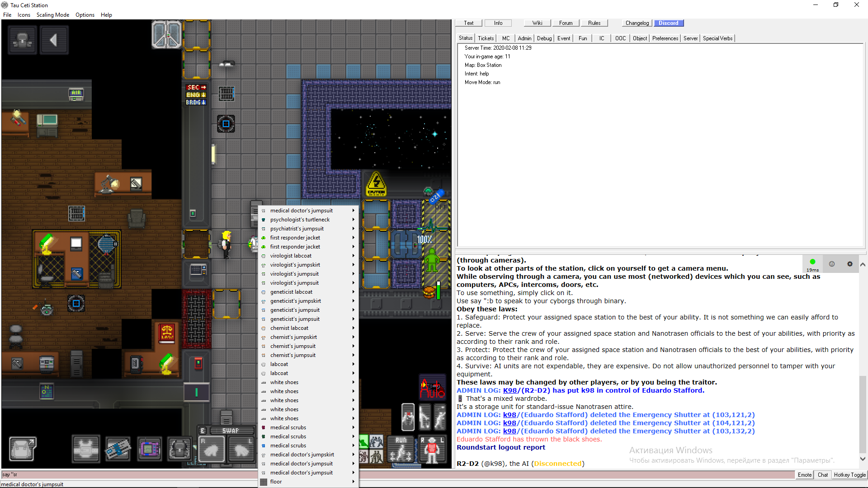868x488 pixels.
Task: Open the Icons menu
Action: click(x=24, y=15)
